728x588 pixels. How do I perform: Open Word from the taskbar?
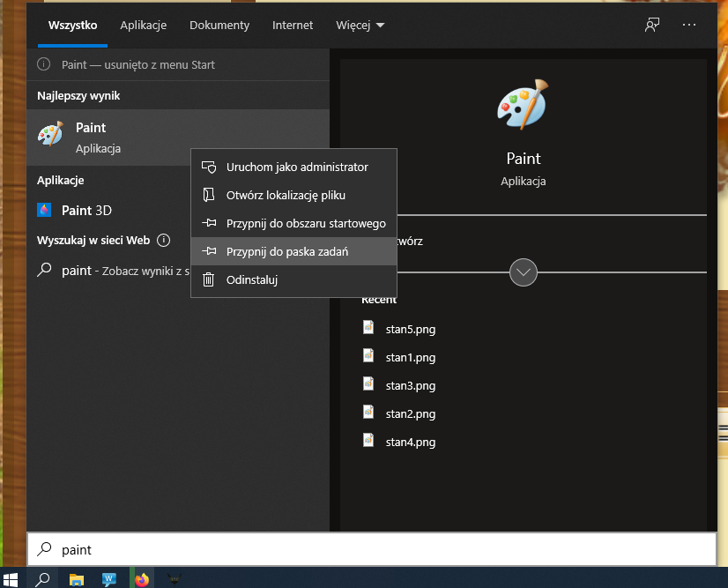click(x=108, y=579)
